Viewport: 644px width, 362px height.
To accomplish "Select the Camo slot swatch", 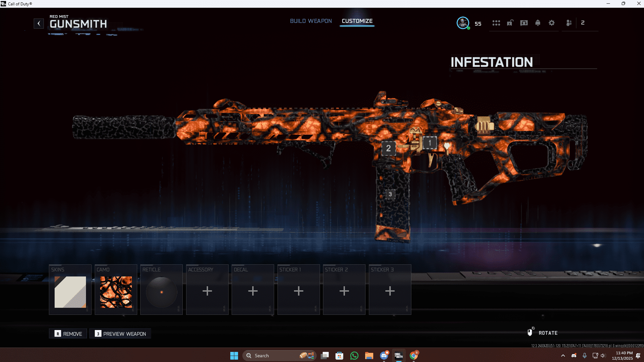I will pos(116,292).
